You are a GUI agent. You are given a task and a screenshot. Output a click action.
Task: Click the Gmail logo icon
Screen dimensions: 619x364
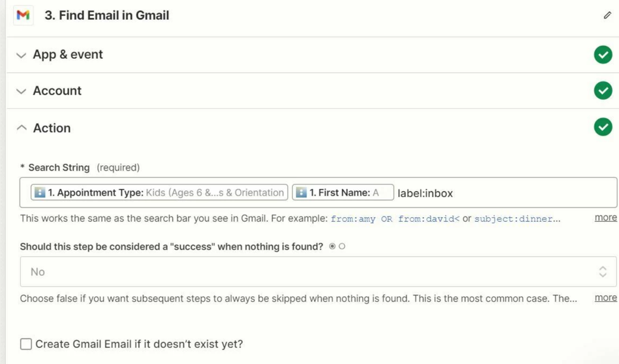[23, 15]
